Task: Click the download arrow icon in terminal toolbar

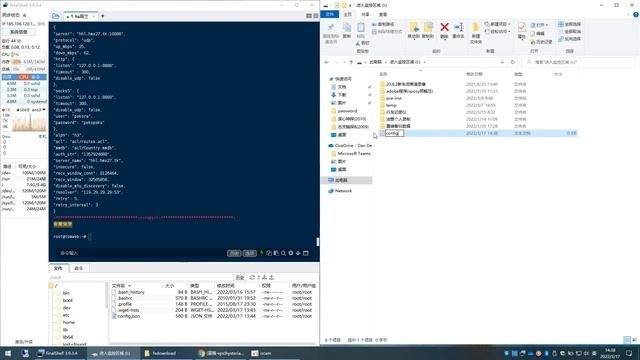Action: click(298, 253)
